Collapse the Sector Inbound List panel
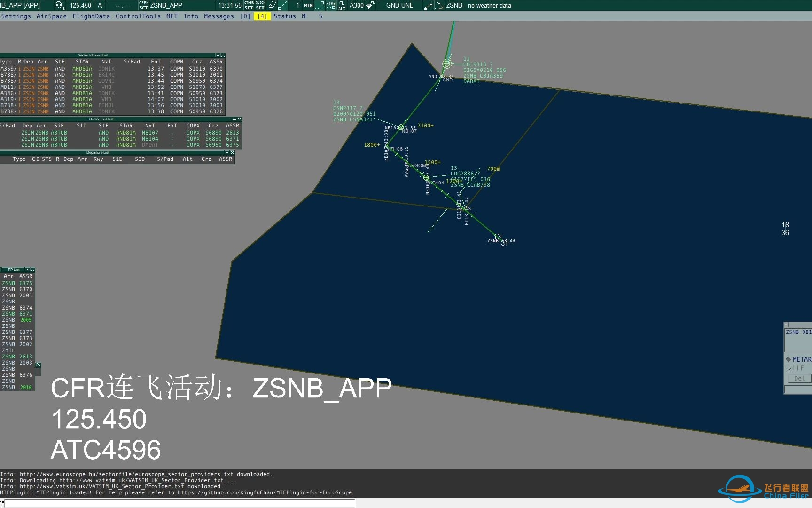This screenshot has width=812, height=508. (x=218, y=56)
